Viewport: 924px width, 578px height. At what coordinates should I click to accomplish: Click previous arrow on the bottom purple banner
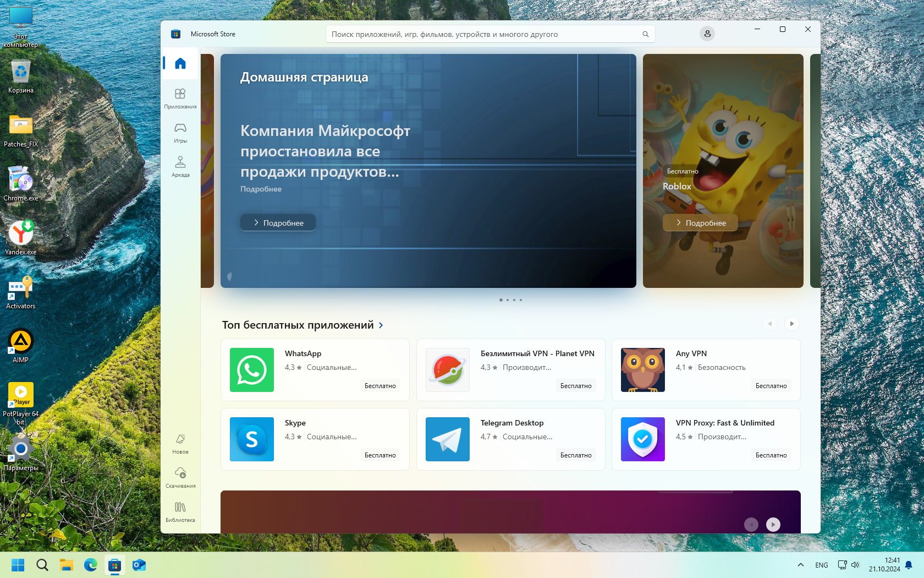[751, 525]
